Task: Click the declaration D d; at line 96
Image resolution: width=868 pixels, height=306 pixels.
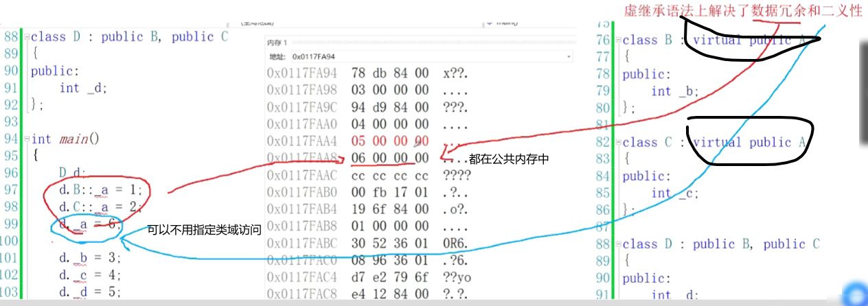Action: click(72, 173)
